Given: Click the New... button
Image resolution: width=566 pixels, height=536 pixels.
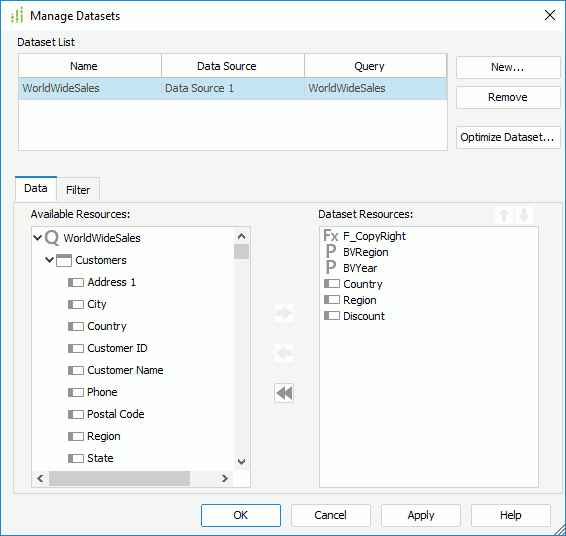Looking at the screenshot, I should [508, 67].
